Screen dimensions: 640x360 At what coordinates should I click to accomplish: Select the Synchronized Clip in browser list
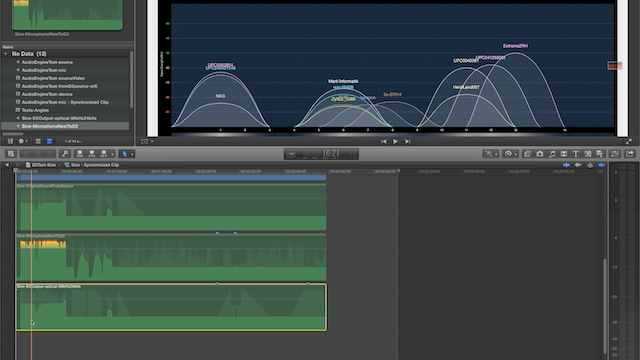[65, 102]
